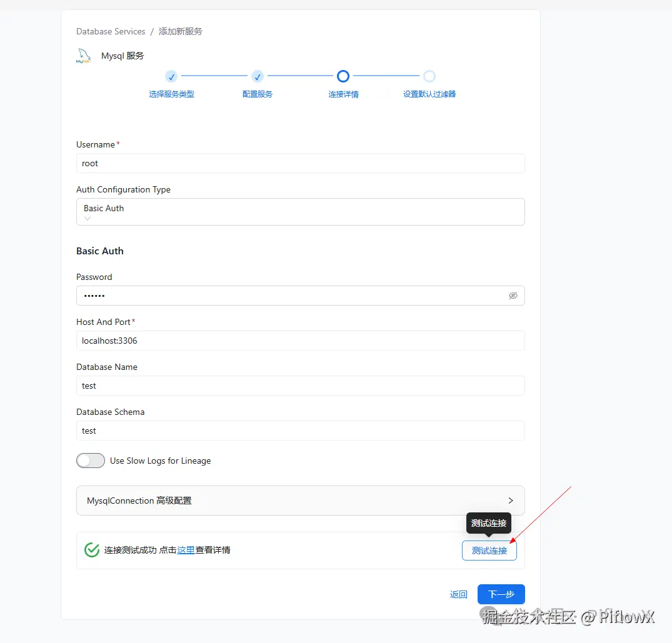This screenshot has height=643, width=672.
Task: Click the 测试连接 button
Action: (489, 551)
